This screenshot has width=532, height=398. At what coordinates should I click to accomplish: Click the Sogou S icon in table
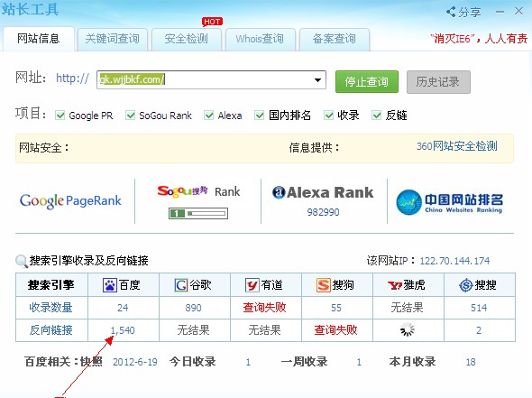[x=324, y=285]
